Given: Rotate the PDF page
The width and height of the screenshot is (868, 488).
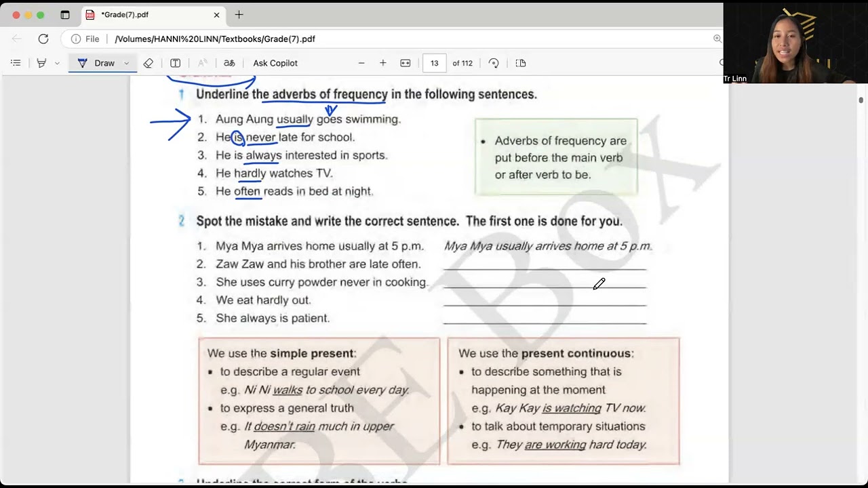Looking at the screenshot, I should tap(494, 63).
